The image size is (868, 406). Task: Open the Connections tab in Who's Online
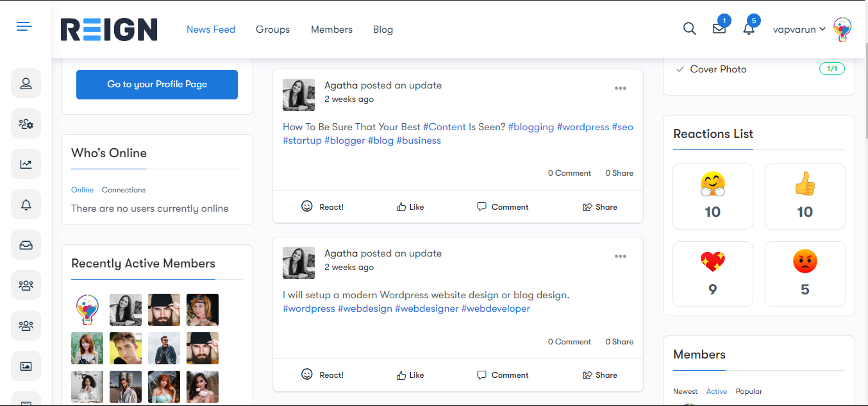123,189
